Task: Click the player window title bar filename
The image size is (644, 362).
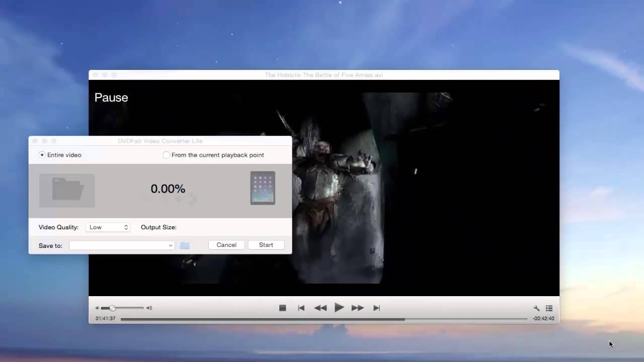Action: point(324,75)
